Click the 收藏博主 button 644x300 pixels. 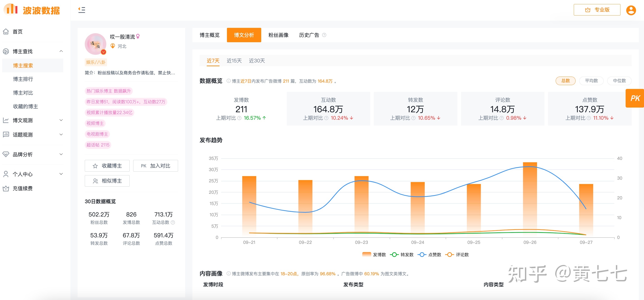pos(107,165)
